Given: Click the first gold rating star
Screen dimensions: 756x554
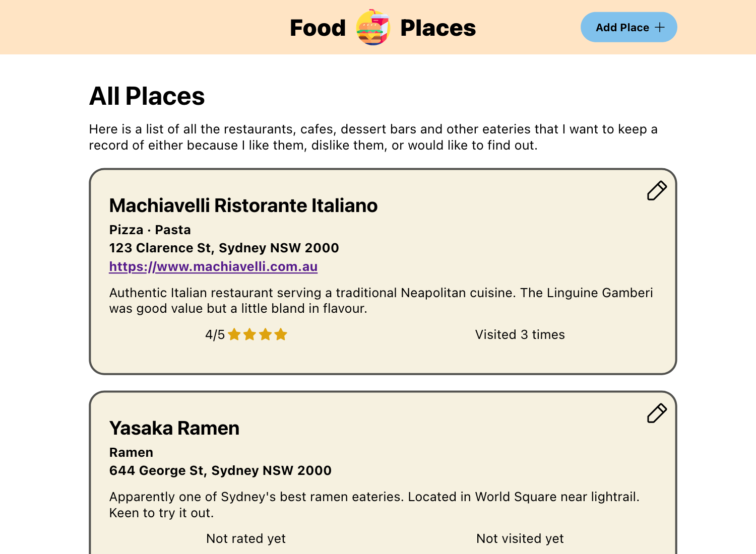Looking at the screenshot, I should pyautogui.click(x=234, y=334).
